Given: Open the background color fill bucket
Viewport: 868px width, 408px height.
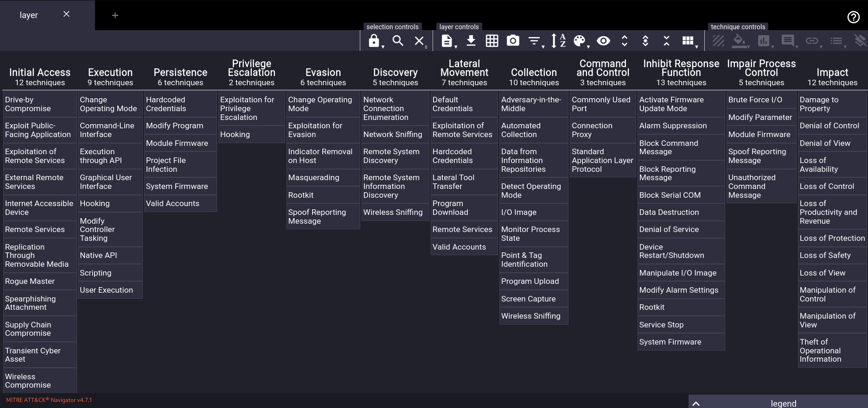Looking at the screenshot, I should coord(740,41).
